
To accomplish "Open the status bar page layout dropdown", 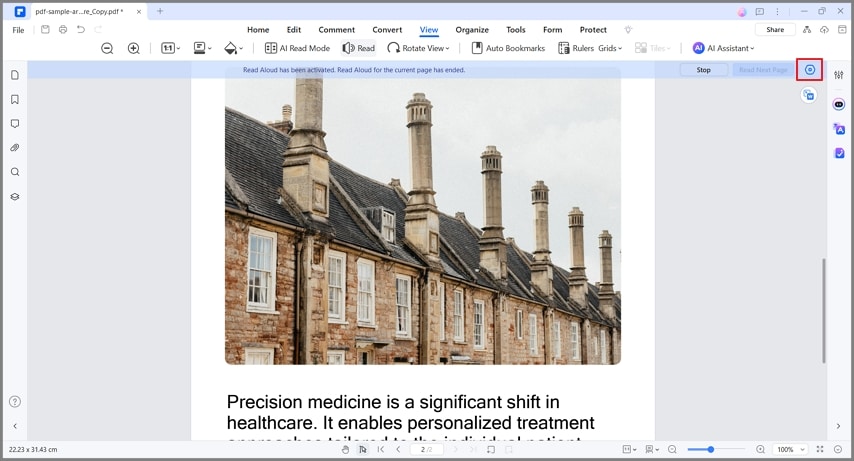I will tap(652, 450).
